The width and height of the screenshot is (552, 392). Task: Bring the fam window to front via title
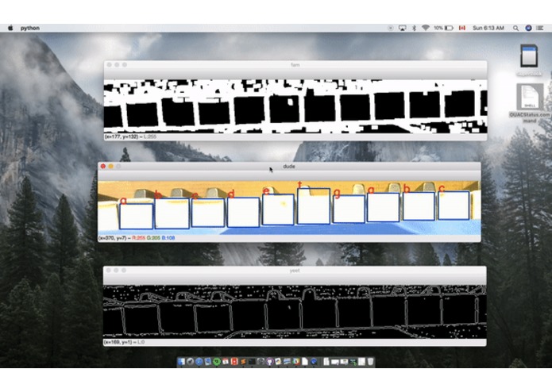click(295, 65)
